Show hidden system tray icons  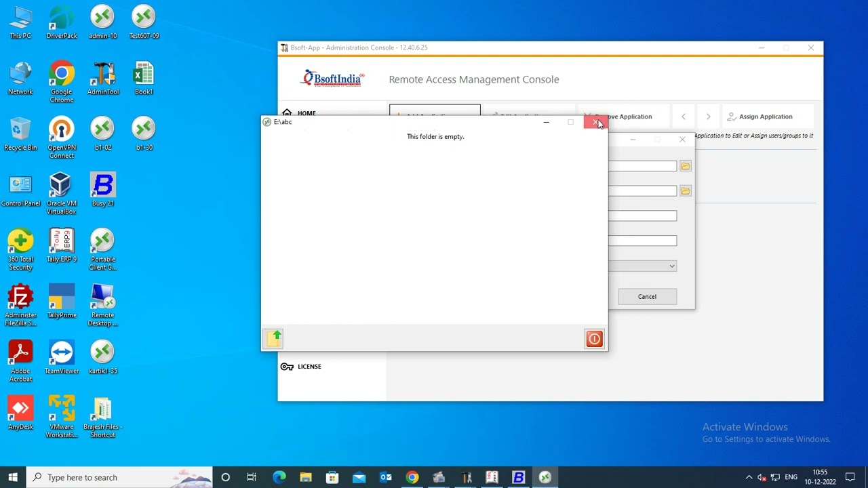tap(749, 477)
